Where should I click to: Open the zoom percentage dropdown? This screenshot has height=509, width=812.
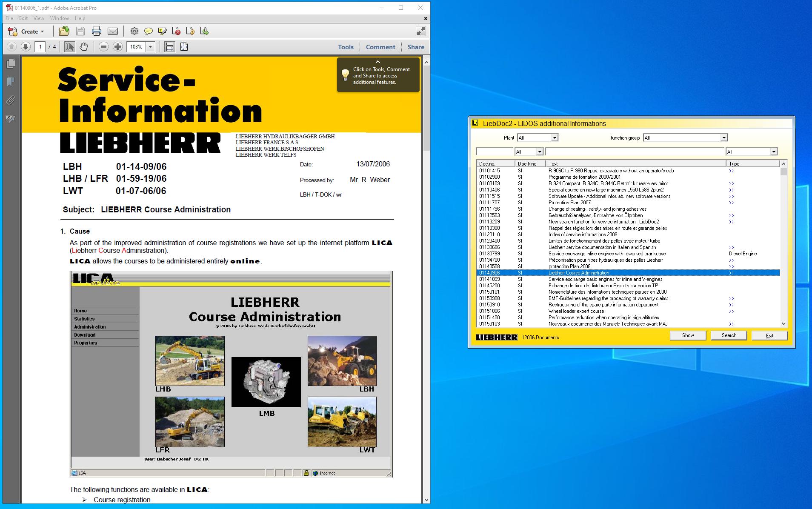(150, 47)
